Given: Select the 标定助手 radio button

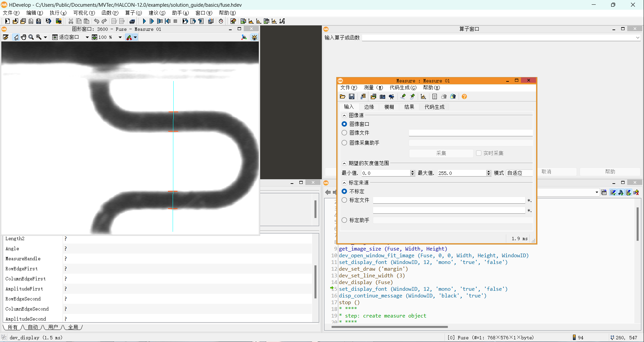Looking at the screenshot, I should point(344,220).
